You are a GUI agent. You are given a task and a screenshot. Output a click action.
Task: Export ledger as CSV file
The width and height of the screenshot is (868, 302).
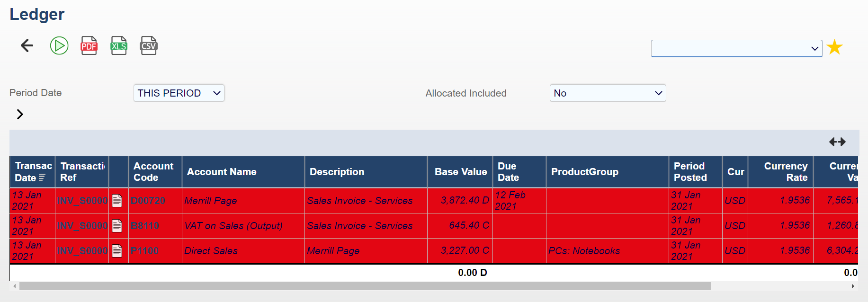tap(149, 45)
